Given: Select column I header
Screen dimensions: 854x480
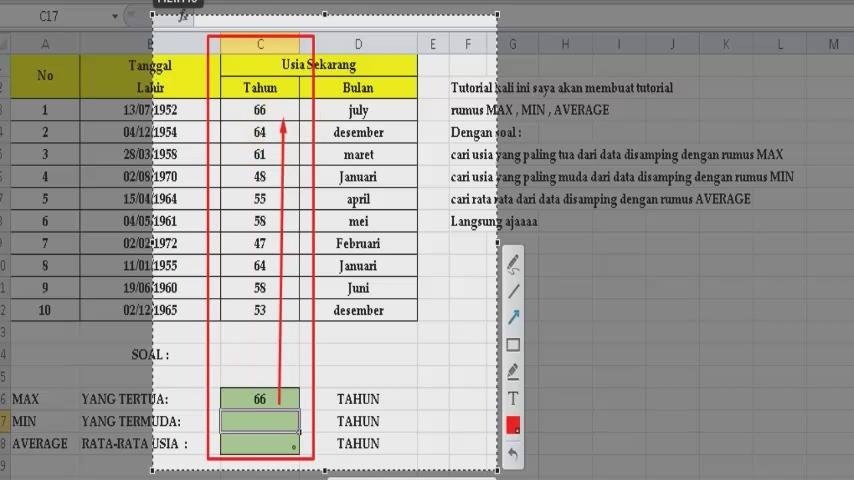Looking at the screenshot, I should (x=619, y=44).
